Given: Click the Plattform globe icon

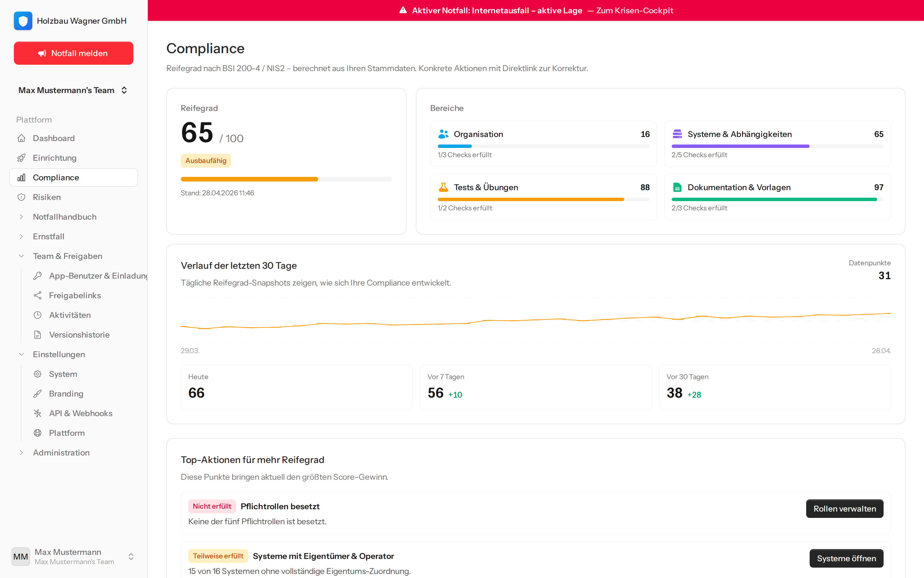Looking at the screenshot, I should point(38,433).
